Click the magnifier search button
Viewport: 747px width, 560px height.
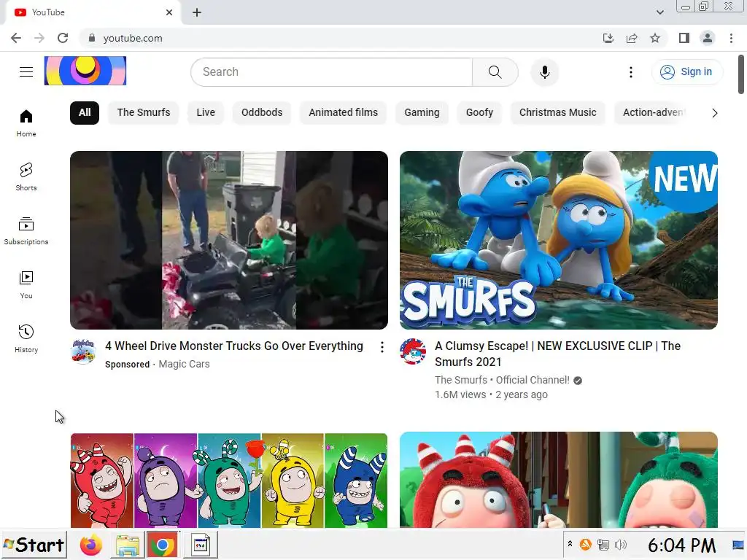pos(495,72)
